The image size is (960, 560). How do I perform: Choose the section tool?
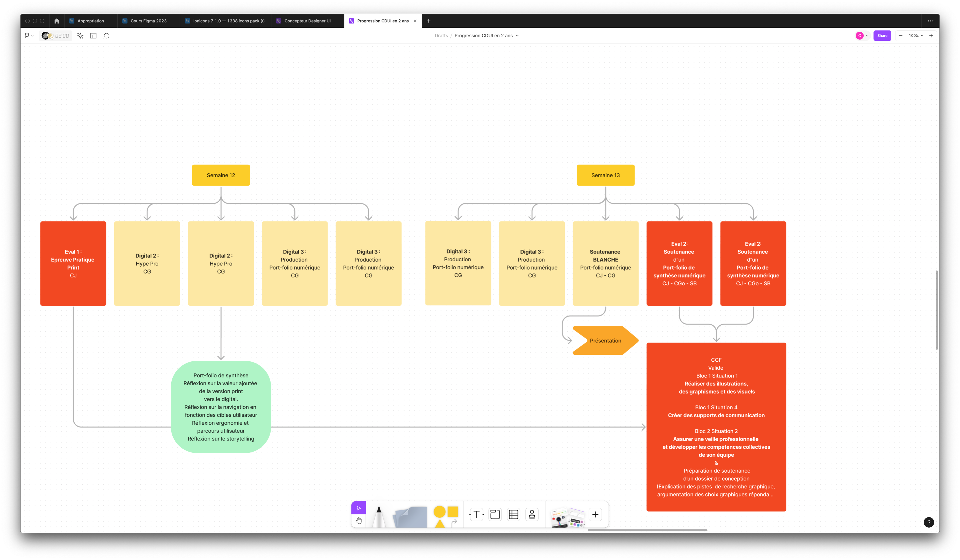(495, 515)
